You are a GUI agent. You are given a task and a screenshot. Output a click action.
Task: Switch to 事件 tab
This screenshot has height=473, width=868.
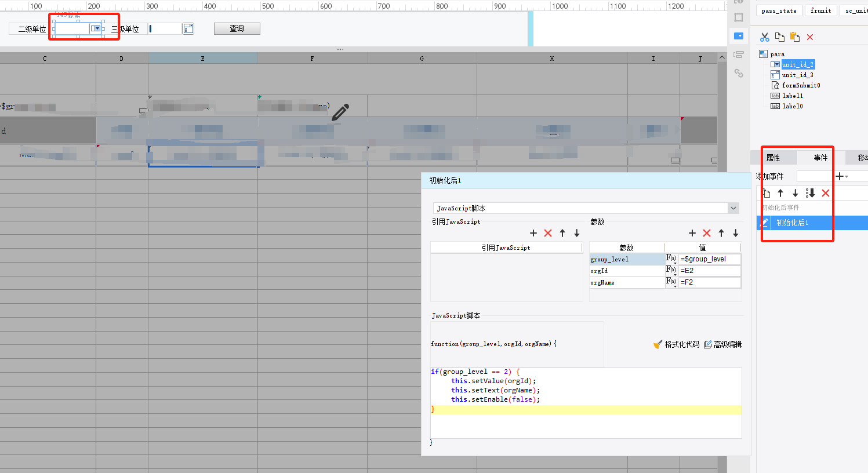click(x=820, y=158)
